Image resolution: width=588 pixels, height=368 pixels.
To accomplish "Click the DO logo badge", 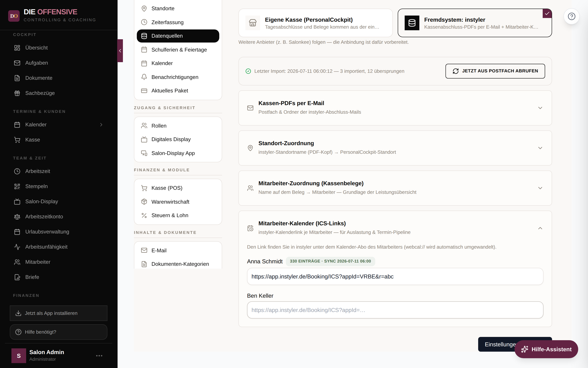I will pos(14,16).
